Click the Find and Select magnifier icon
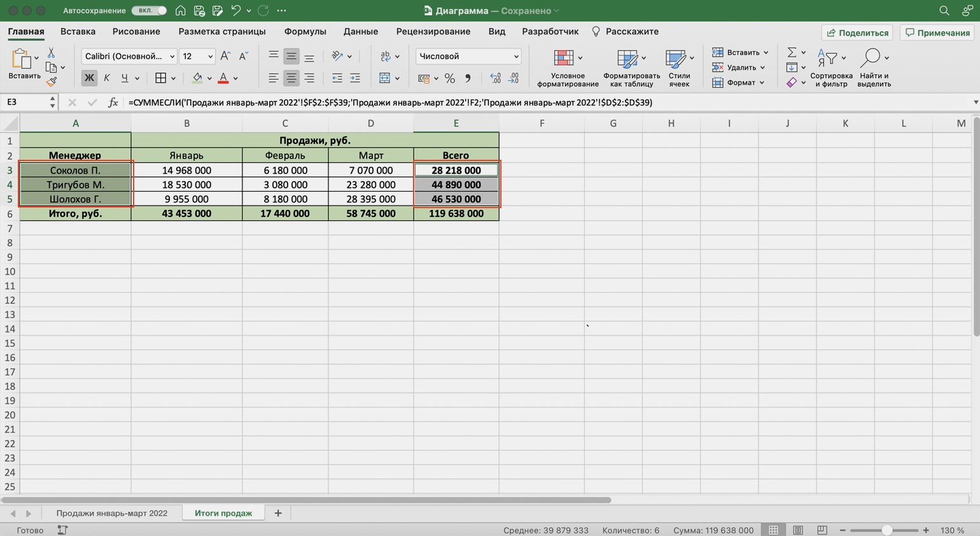The height and width of the screenshot is (536, 980). pyautogui.click(x=871, y=58)
